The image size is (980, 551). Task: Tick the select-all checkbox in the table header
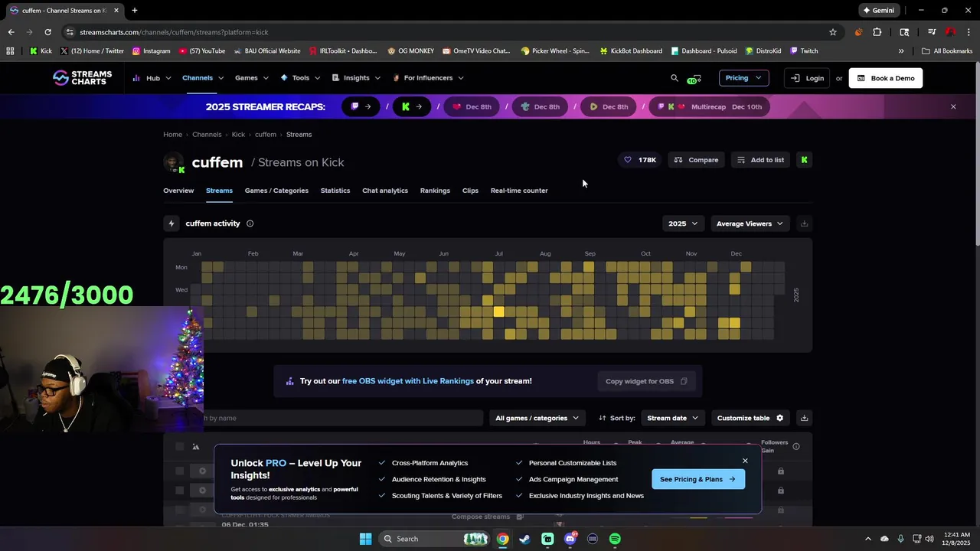tap(180, 446)
